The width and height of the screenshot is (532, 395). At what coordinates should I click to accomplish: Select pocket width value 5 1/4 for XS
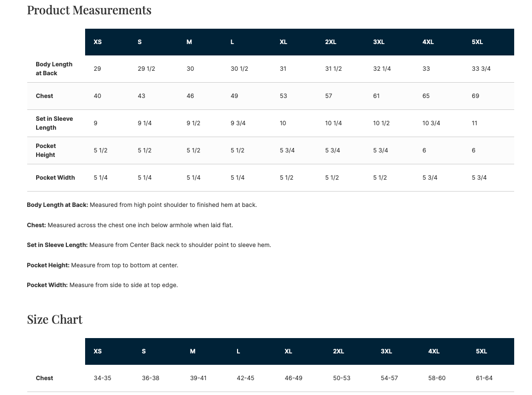tap(100, 178)
